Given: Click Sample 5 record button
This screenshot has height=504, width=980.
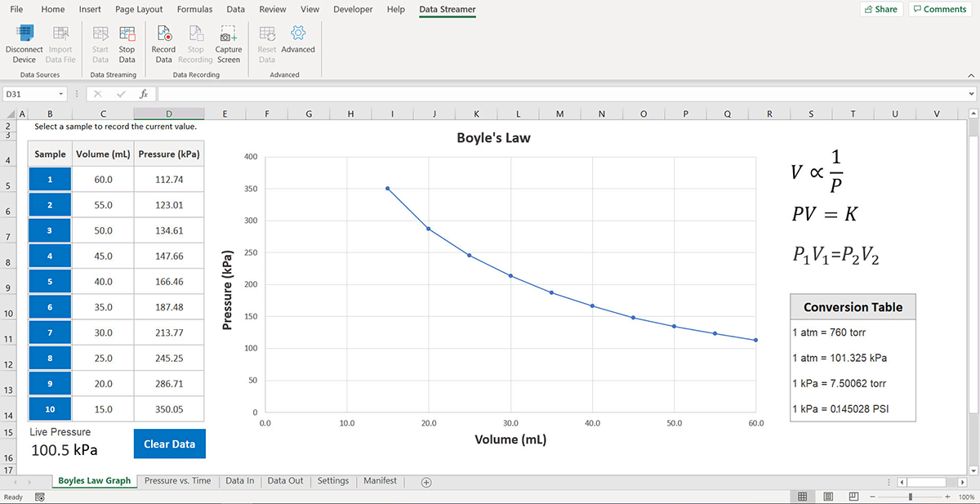Looking at the screenshot, I should [x=50, y=282].
